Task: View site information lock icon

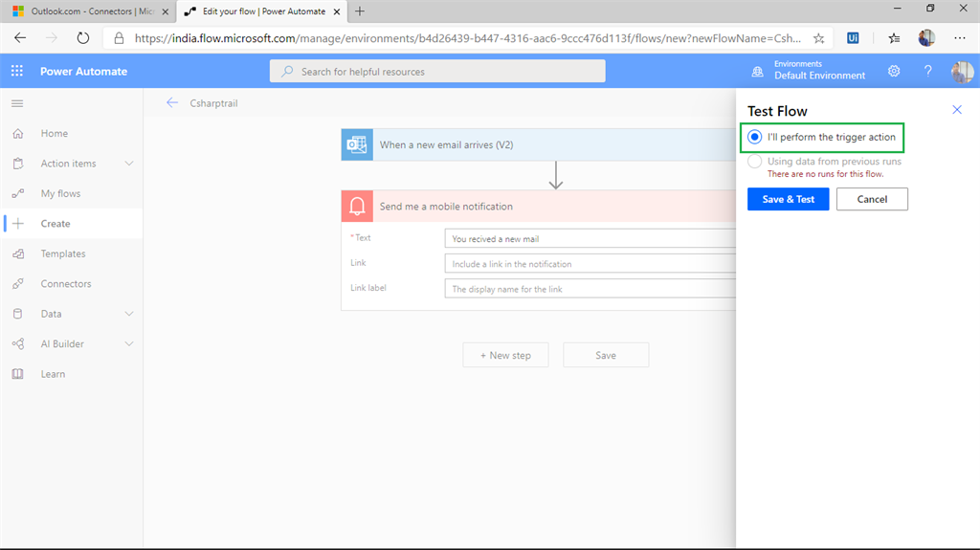Action: [119, 38]
